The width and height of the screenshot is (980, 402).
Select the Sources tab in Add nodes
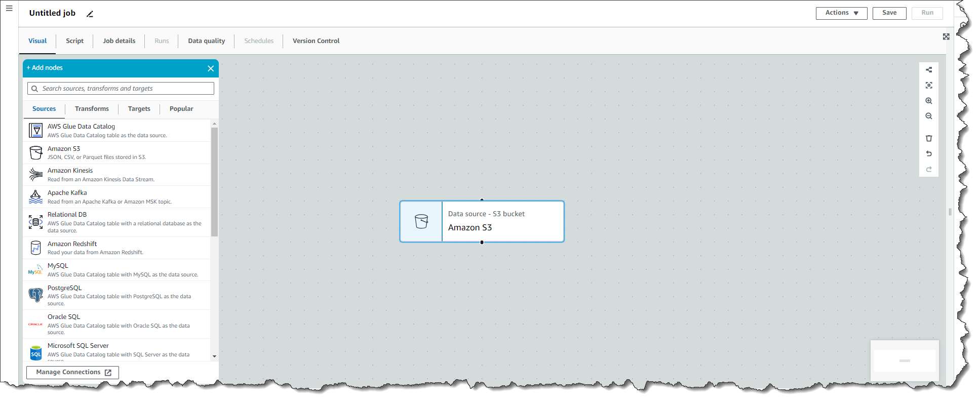click(44, 109)
